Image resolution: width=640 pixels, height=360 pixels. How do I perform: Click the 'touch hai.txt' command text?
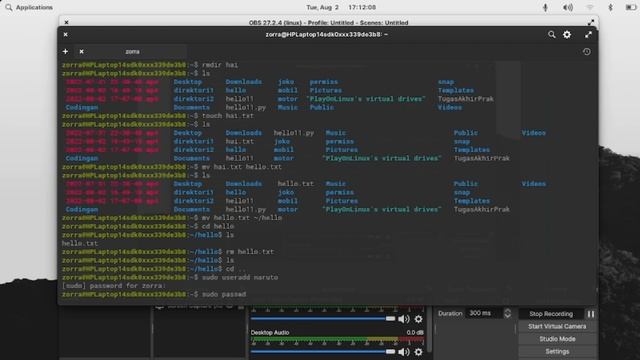(x=228, y=116)
